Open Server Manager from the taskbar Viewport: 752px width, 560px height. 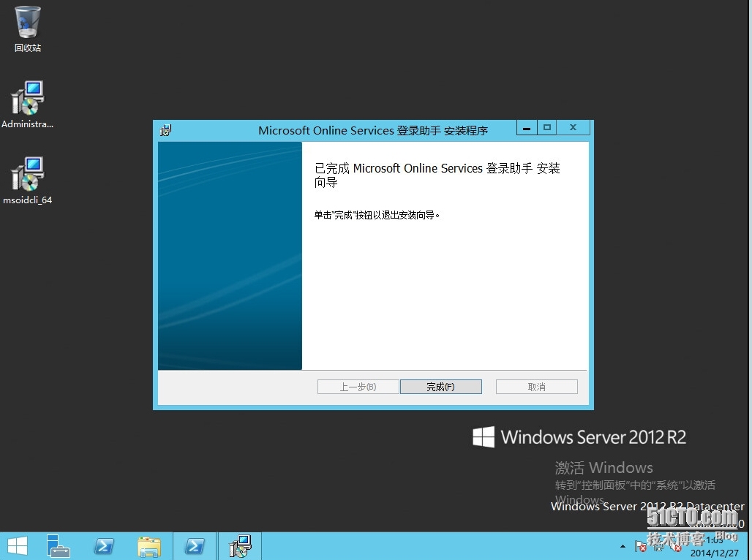pos(58,546)
